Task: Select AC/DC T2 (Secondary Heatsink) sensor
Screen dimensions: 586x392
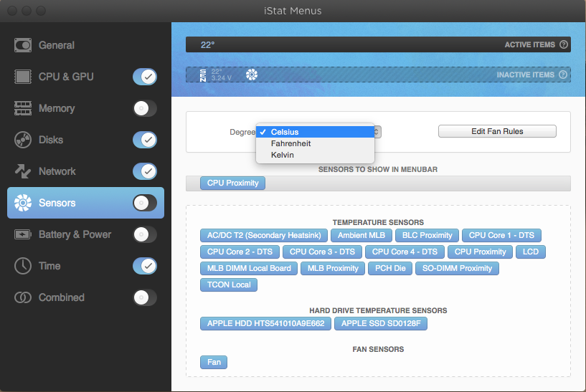Action: point(264,235)
